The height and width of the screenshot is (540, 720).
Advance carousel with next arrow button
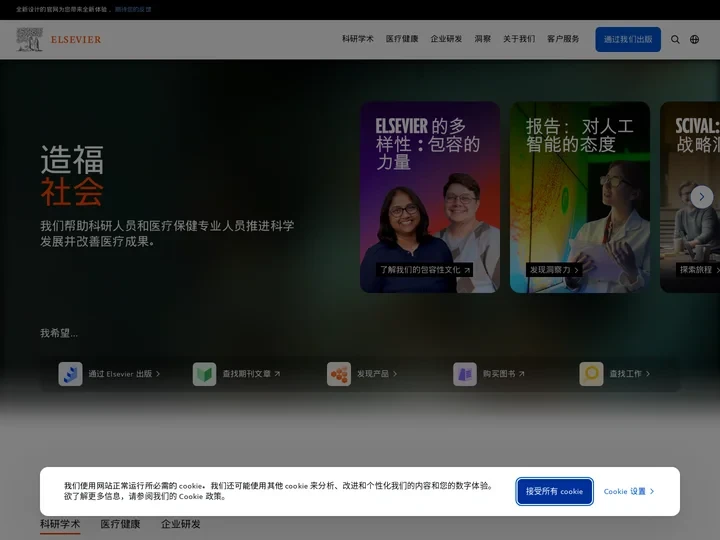click(x=702, y=197)
